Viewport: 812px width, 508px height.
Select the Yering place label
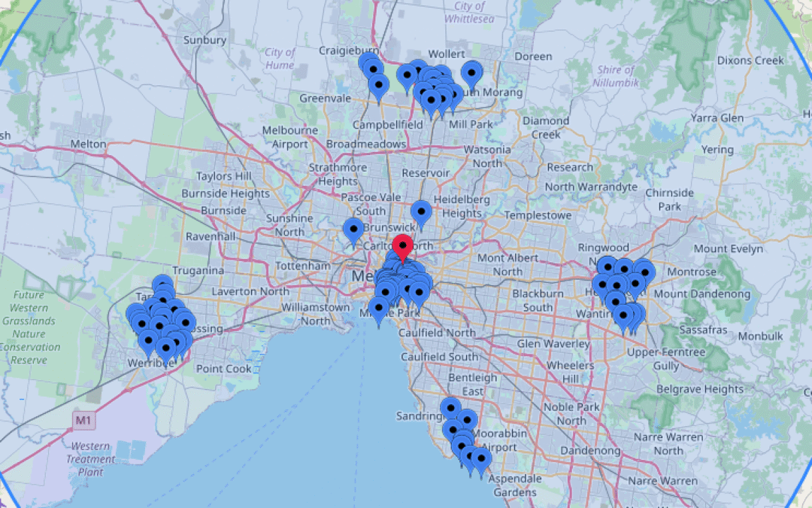pyautogui.click(x=717, y=150)
